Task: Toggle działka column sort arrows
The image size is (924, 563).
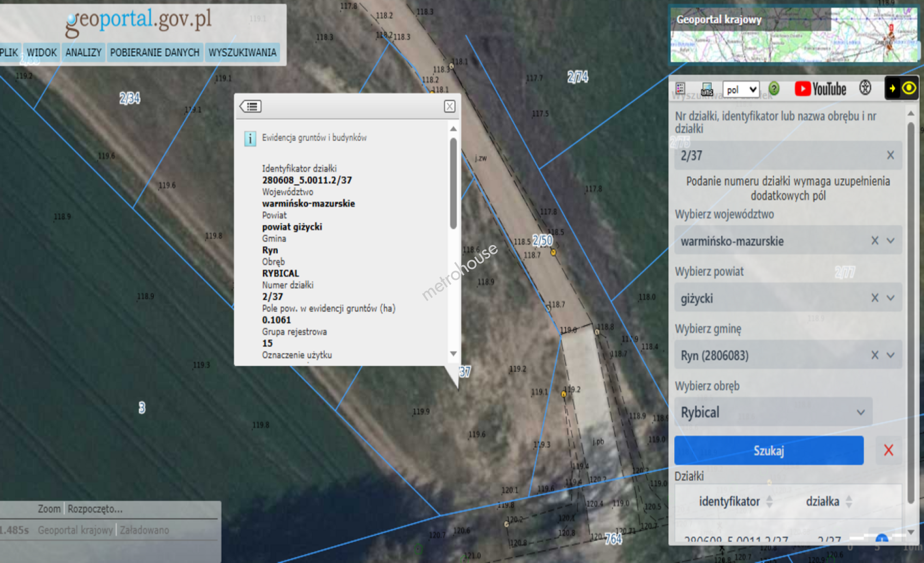Action: point(849,501)
